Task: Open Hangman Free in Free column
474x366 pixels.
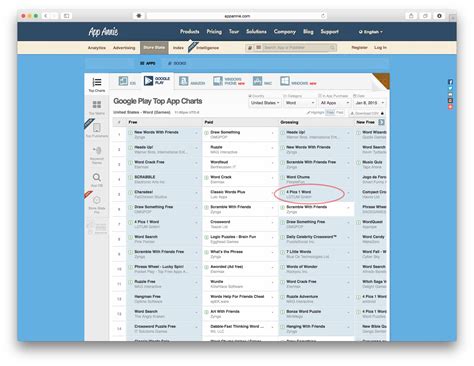Action: pos(147,297)
